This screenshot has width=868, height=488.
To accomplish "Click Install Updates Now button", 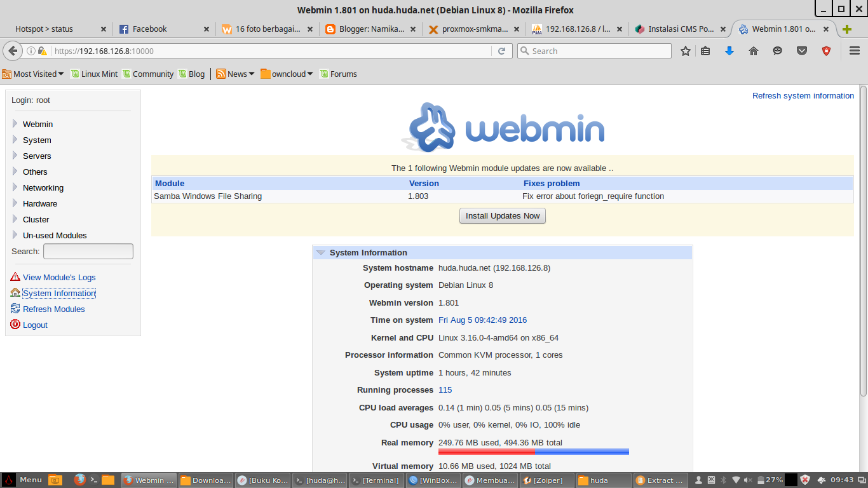I will pos(503,216).
